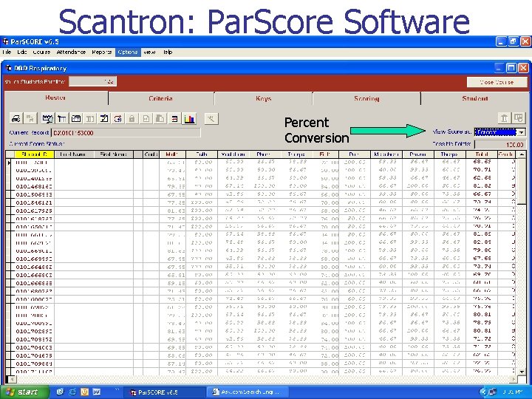
Task: Click the Current Record field
Action: pyautogui.click(x=126, y=133)
